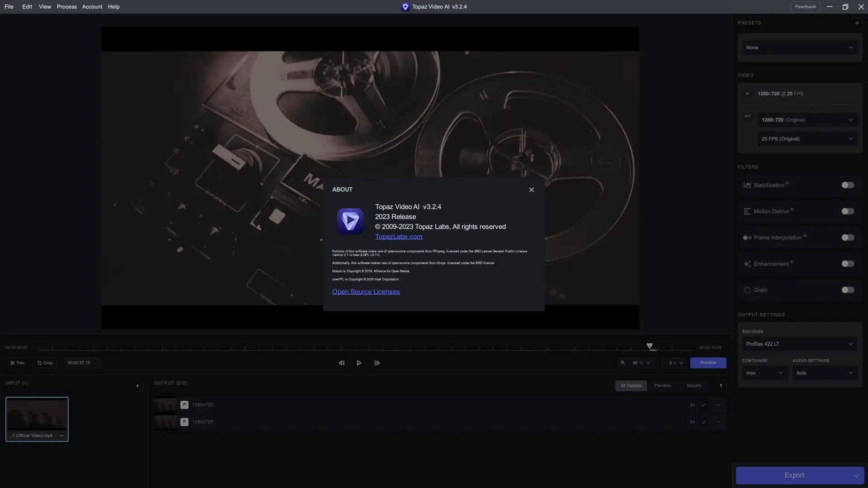
Task: Click the next frame step button
Action: [x=377, y=363]
